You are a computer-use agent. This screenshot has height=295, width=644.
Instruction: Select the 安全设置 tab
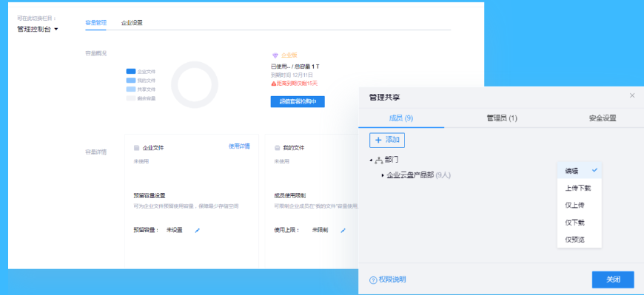click(603, 118)
